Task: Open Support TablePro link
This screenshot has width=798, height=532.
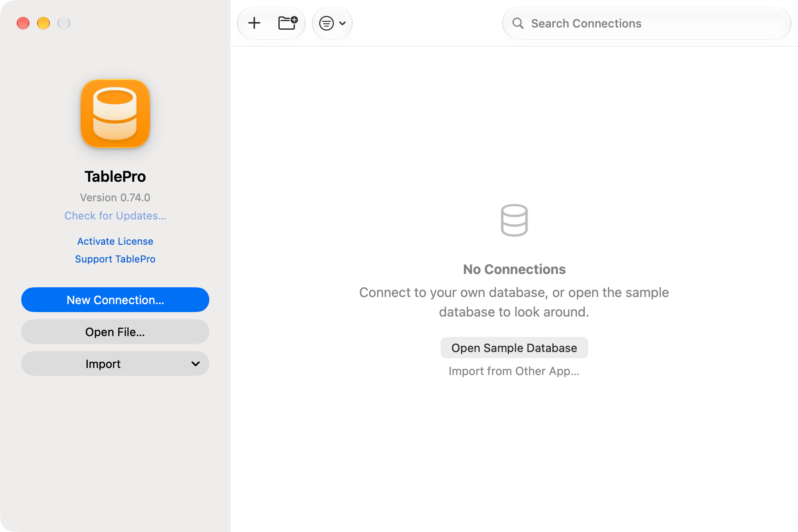Action: point(115,259)
